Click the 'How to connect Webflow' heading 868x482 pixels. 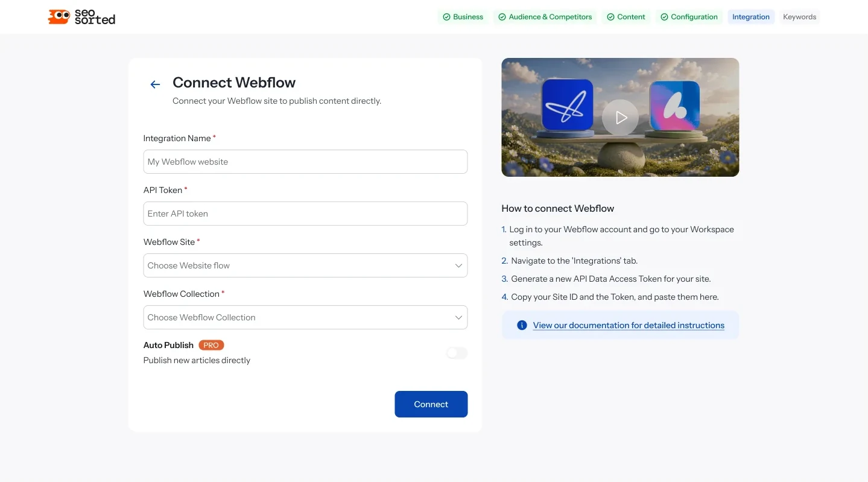tap(558, 209)
